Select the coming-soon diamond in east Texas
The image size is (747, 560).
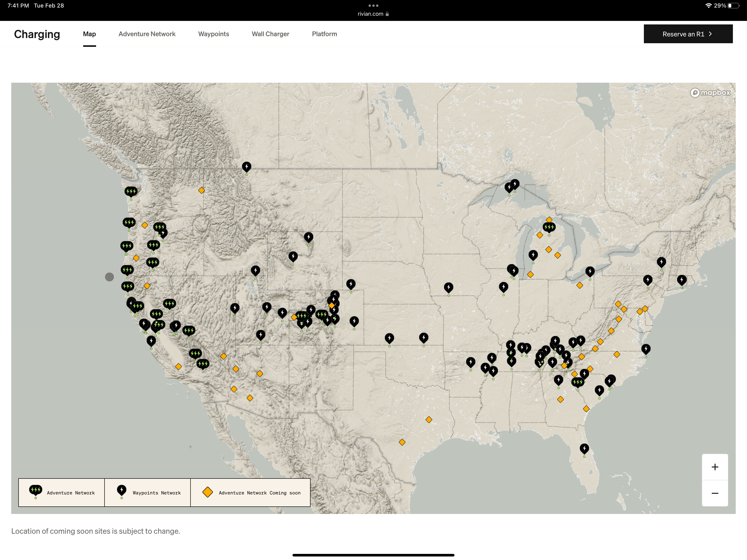point(429,420)
